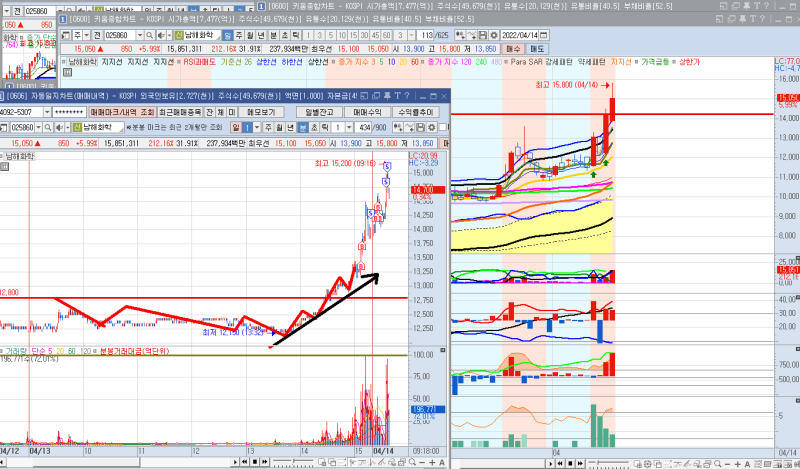
Task: Open settings gear in 자동일지차트 toolbar
Action: click(432, 127)
